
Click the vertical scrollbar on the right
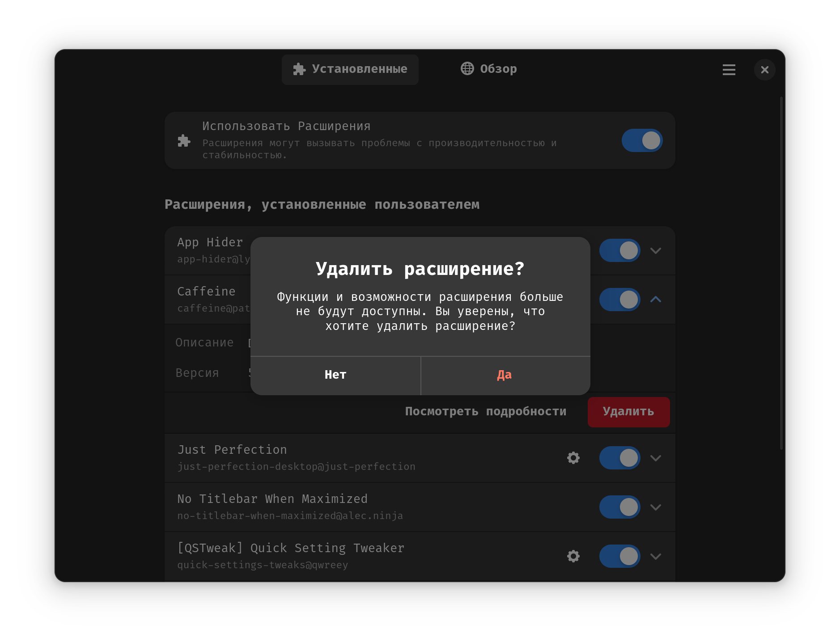click(x=781, y=273)
